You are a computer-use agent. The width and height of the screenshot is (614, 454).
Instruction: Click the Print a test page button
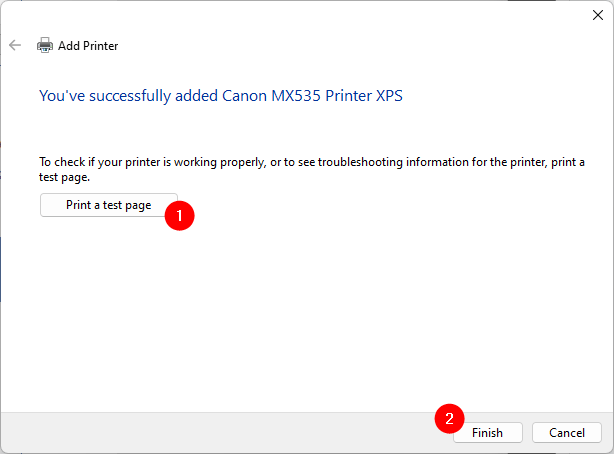[108, 205]
